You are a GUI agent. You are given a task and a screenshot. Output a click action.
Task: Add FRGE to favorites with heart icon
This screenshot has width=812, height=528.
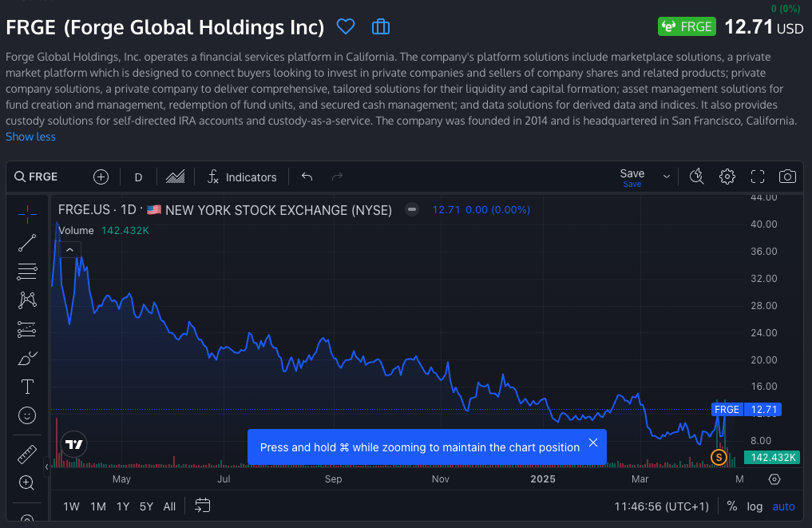[x=345, y=27]
